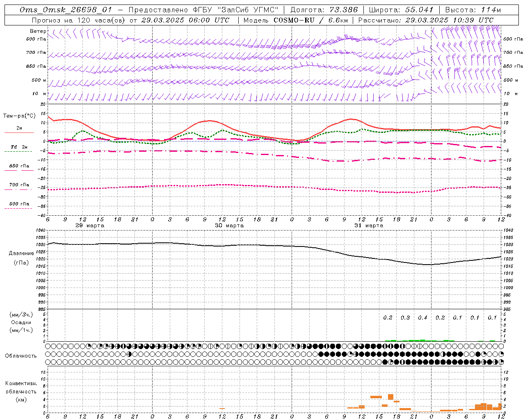
Task: Click the (км) unit under convective cloudiness
Action: [21, 399]
